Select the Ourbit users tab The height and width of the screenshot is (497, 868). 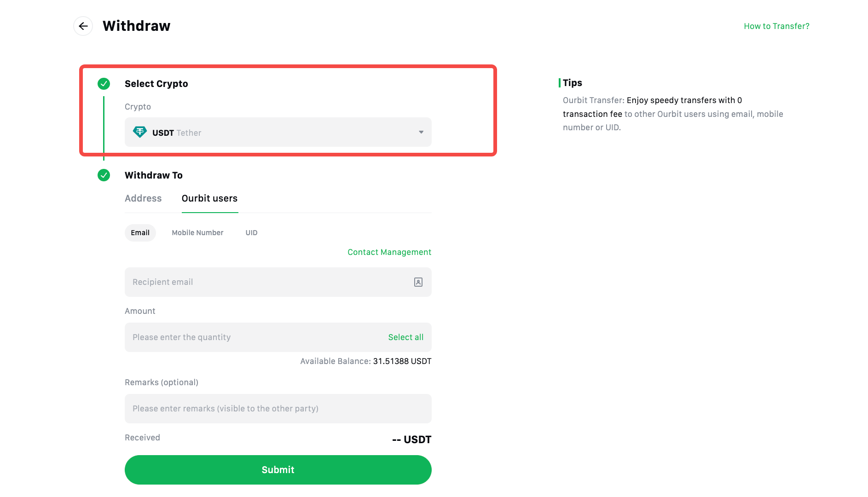(209, 198)
